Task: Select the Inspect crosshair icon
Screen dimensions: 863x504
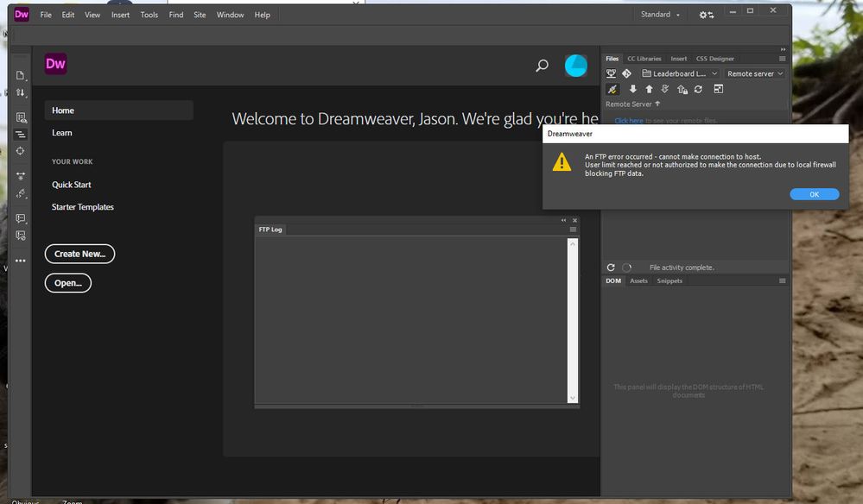Action: click(x=21, y=150)
